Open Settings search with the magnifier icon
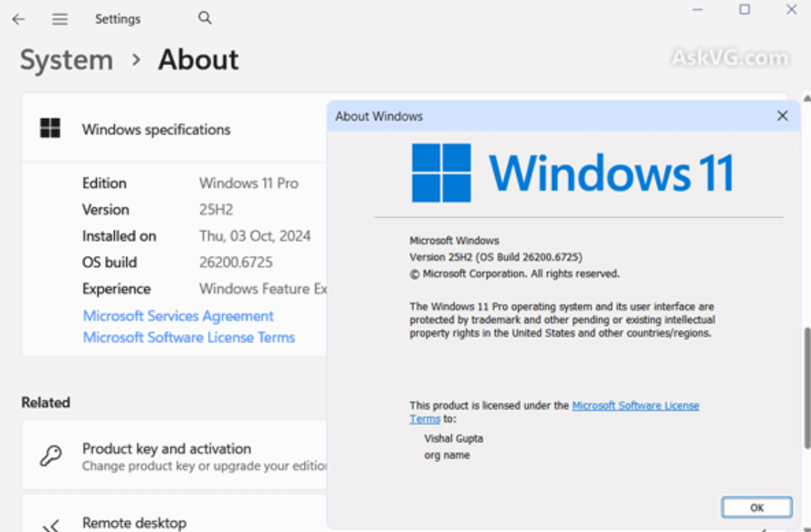 click(205, 17)
